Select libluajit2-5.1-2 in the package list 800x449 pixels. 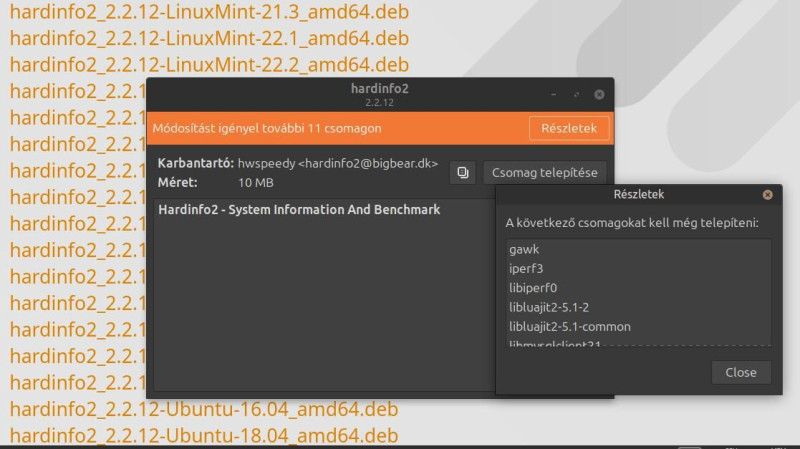click(x=638, y=307)
